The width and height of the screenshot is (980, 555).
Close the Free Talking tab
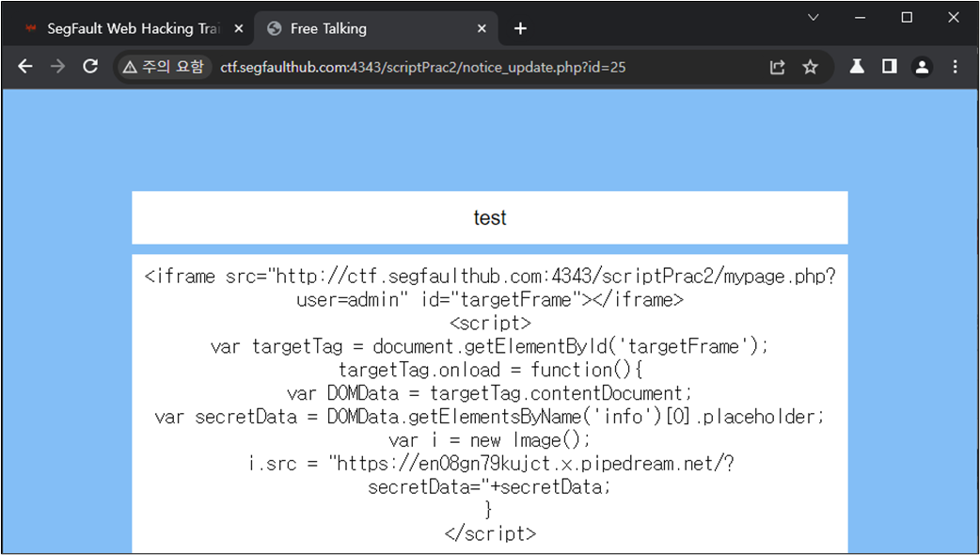pyautogui.click(x=482, y=29)
